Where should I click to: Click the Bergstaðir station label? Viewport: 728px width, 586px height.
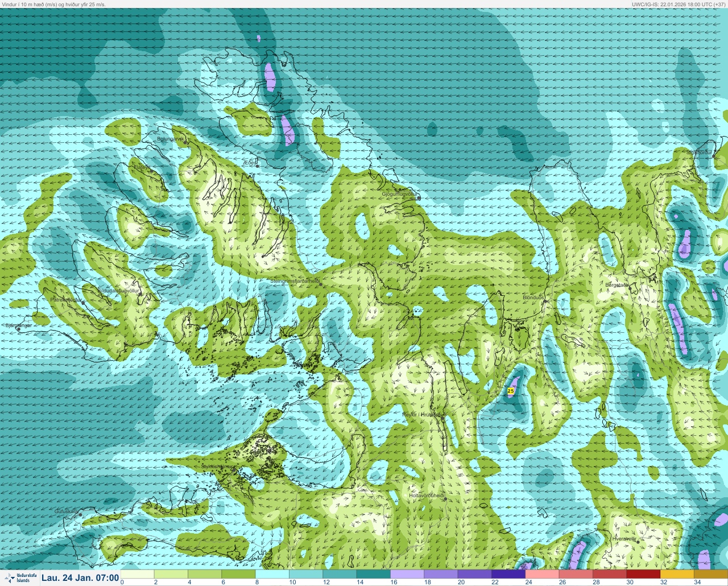(617, 285)
